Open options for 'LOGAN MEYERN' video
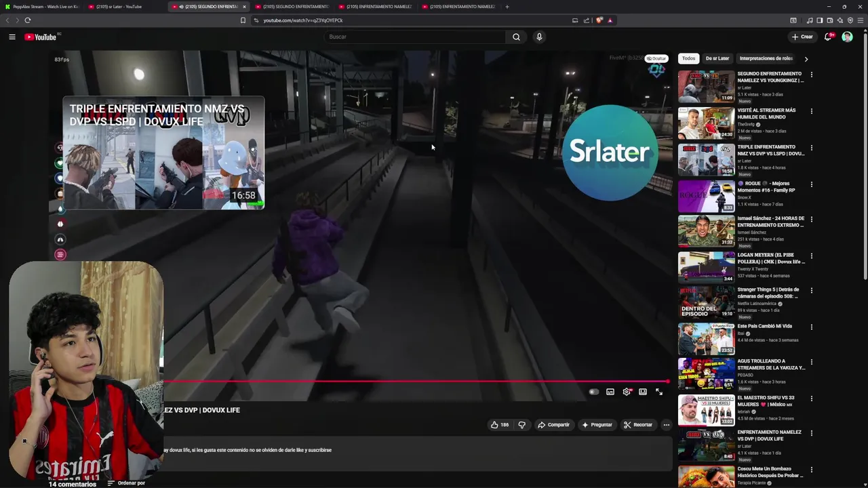The image size is (868, 488). 811,256
